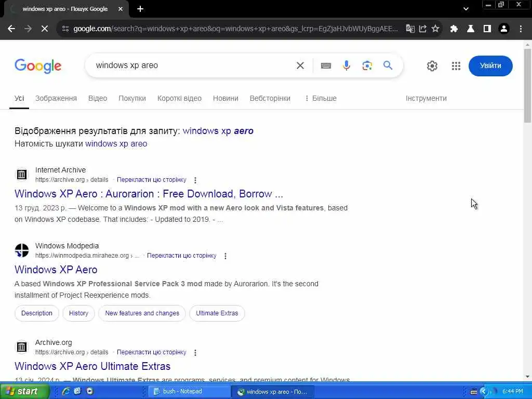532x399 pixels.
Task: Search by image with Google Lens icon
Action: coord(367,65)
